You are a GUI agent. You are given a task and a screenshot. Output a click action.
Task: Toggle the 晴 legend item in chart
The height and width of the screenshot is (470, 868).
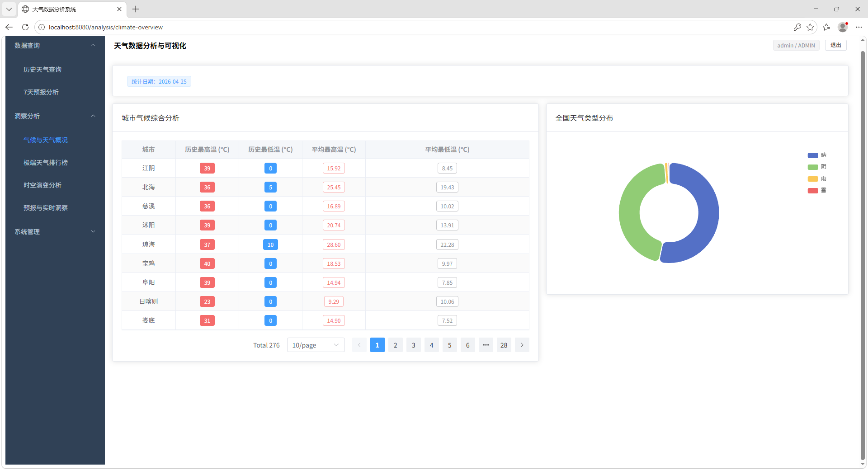pos(816,155)
